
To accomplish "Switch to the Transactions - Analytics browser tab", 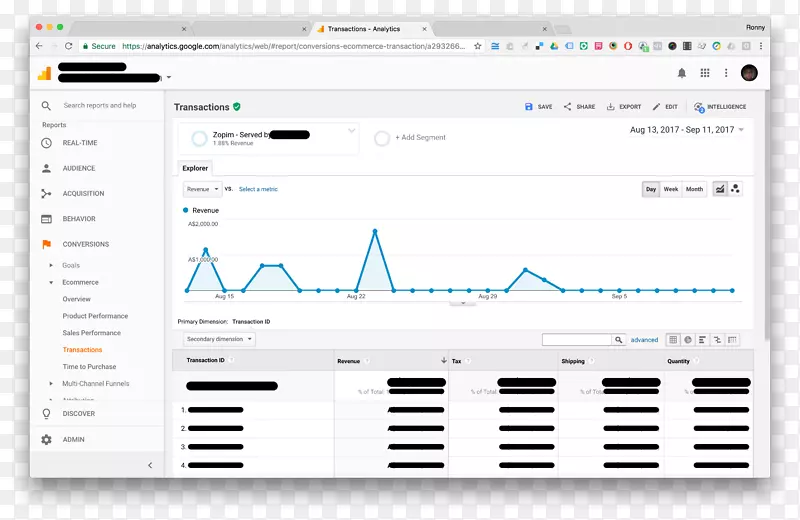I will tap(371, 29).
